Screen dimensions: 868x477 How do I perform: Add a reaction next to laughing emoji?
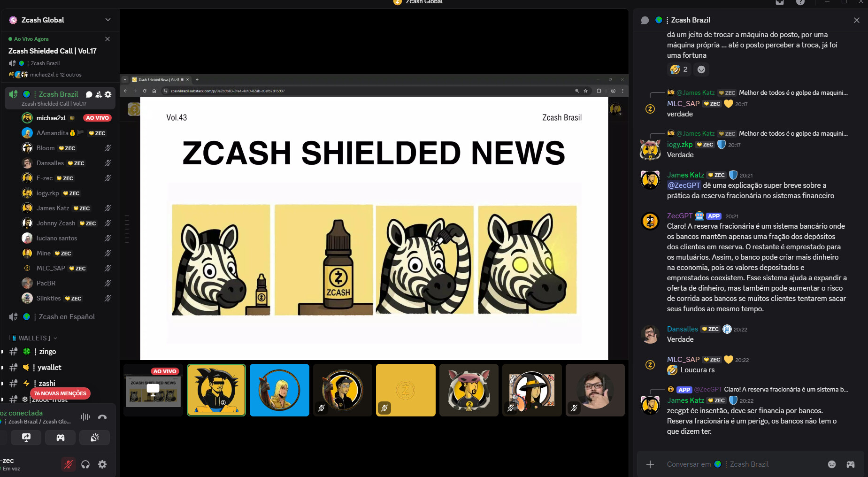701,69
